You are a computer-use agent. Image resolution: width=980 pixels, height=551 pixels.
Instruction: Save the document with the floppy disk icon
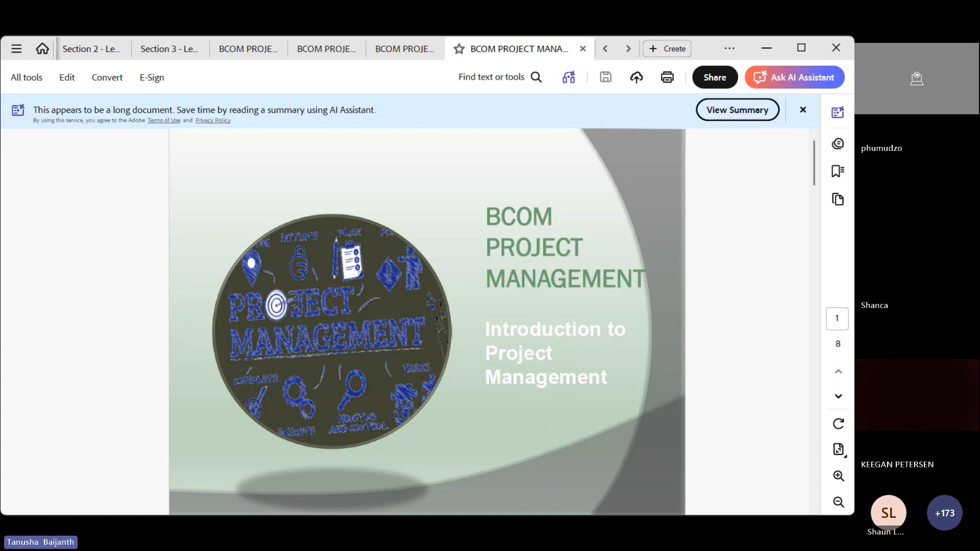click(x=605, y=77)
